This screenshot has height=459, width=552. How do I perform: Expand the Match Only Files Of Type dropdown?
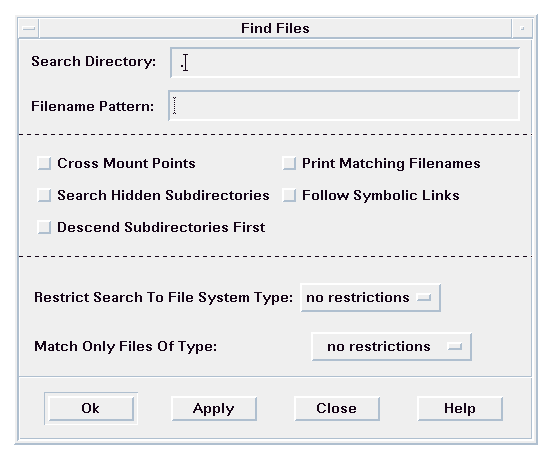(391, 347)
